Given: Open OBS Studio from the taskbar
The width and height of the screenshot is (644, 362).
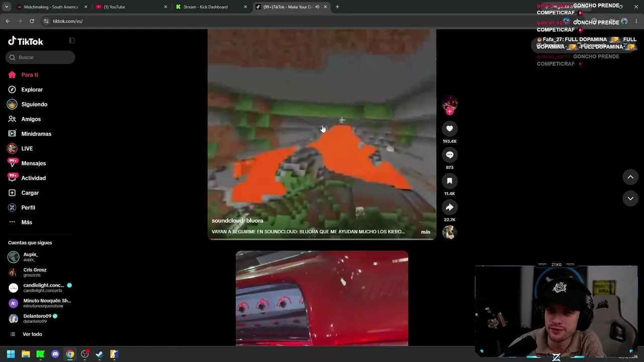Looking at the screenshot, I should [85, 354].
